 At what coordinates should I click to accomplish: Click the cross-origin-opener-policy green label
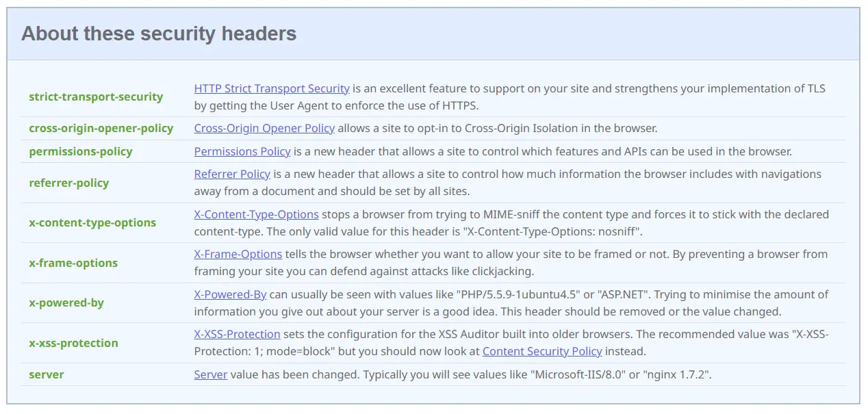[101, 129]
